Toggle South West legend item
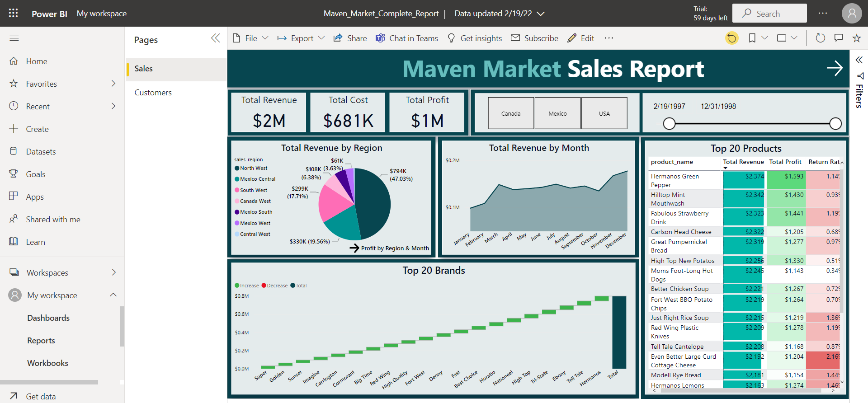The height and width of the screenshot is (403, 868). click(x=251, y=190)
